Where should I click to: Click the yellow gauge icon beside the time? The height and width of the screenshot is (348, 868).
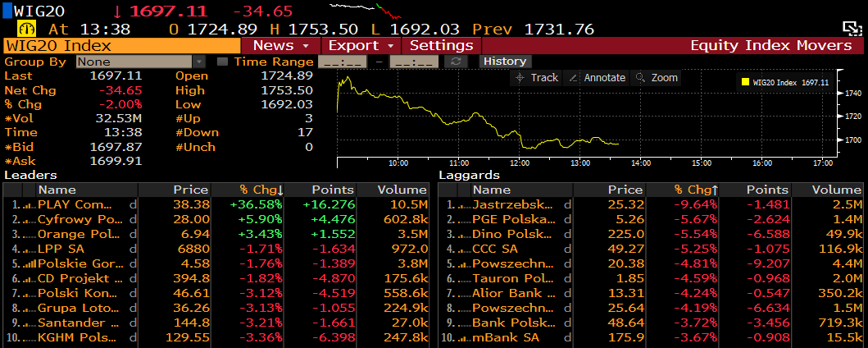coord(22,28)
